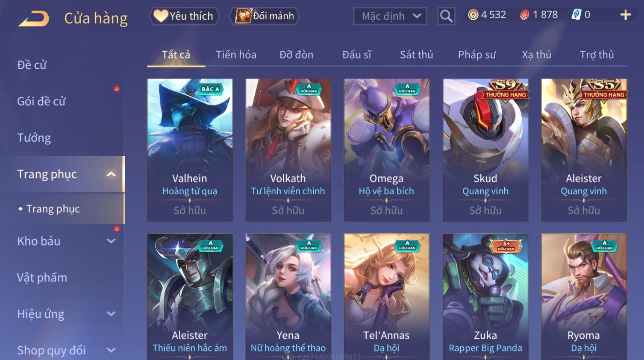The height and width of the screenshot is (360, 644).
Task: Switch to the Sát thủ tab
Action: click(416, 55)
